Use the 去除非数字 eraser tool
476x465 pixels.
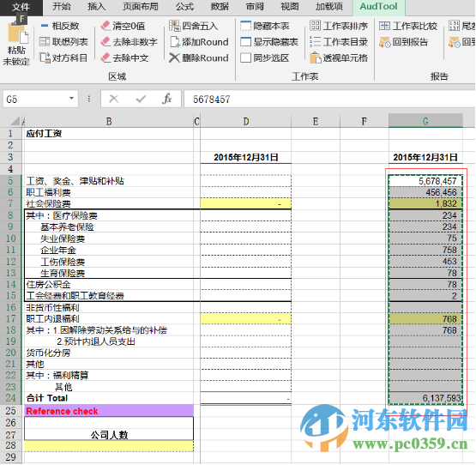(x=129, y=42)
